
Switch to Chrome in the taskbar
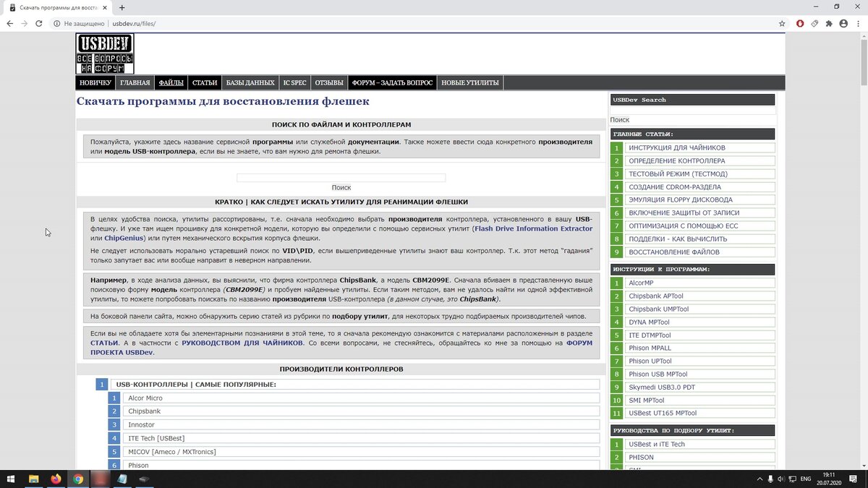pos(77,479)
